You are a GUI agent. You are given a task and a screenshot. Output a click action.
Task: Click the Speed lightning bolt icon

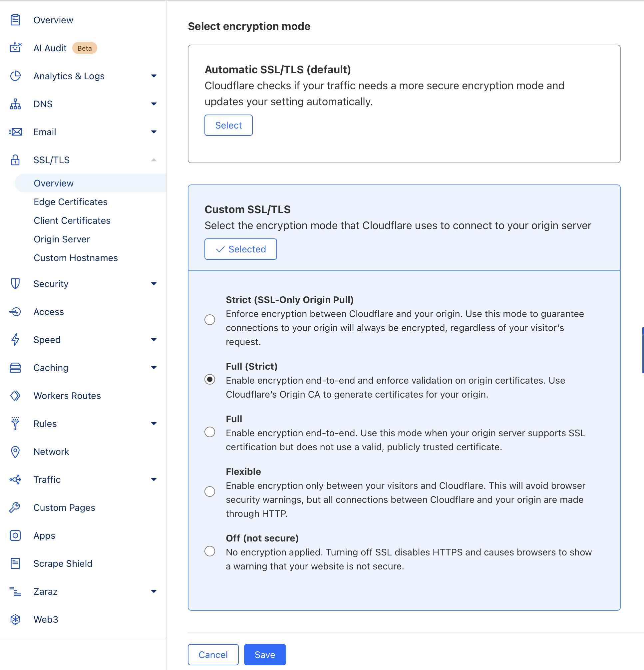click(x=15, y=340)
